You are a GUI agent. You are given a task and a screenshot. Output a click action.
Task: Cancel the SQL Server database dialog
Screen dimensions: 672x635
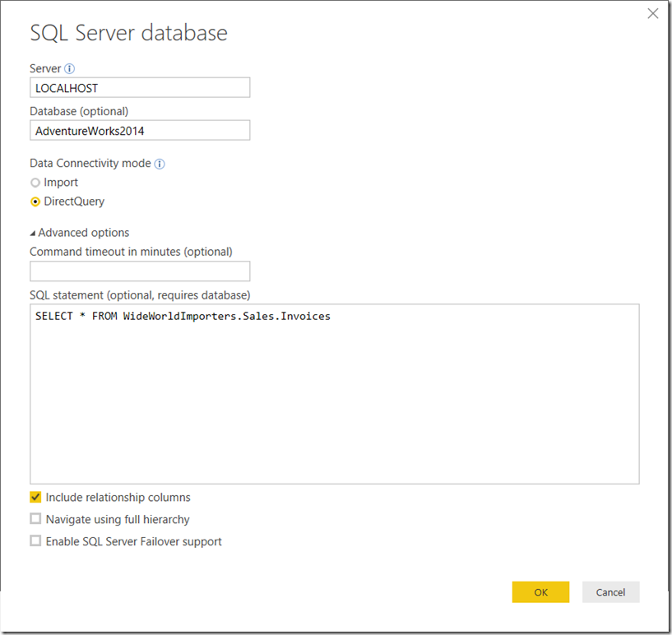[x=610, y=592]
